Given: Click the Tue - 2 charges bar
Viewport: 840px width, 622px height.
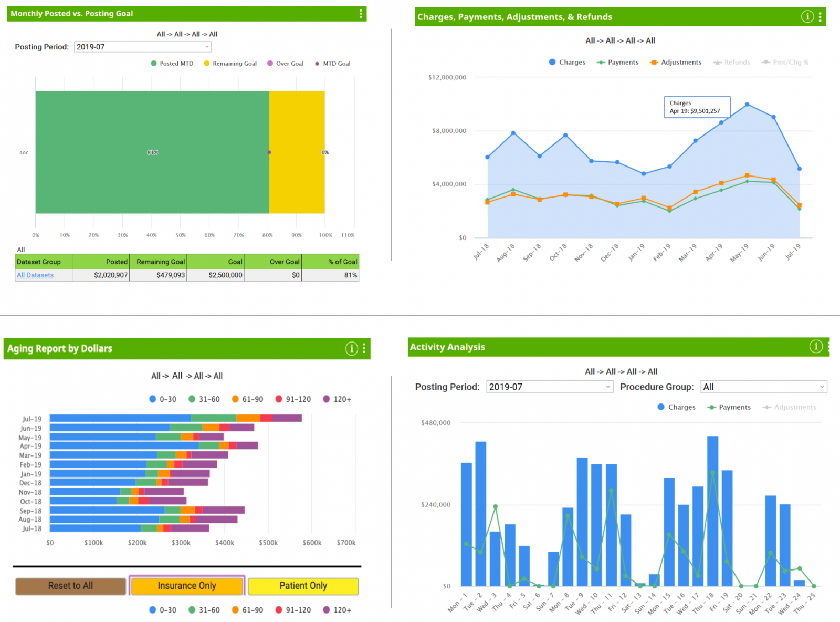Looking at the screenshot, I should 481,514.
